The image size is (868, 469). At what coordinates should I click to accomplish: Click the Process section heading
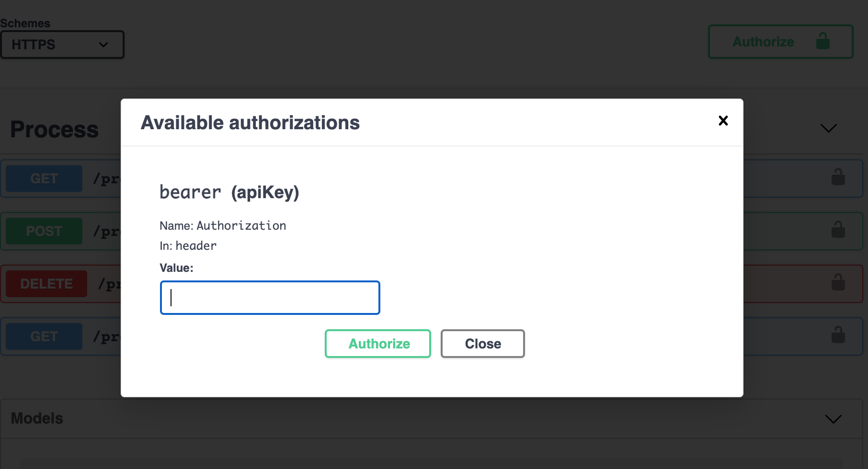pos(55,129)
